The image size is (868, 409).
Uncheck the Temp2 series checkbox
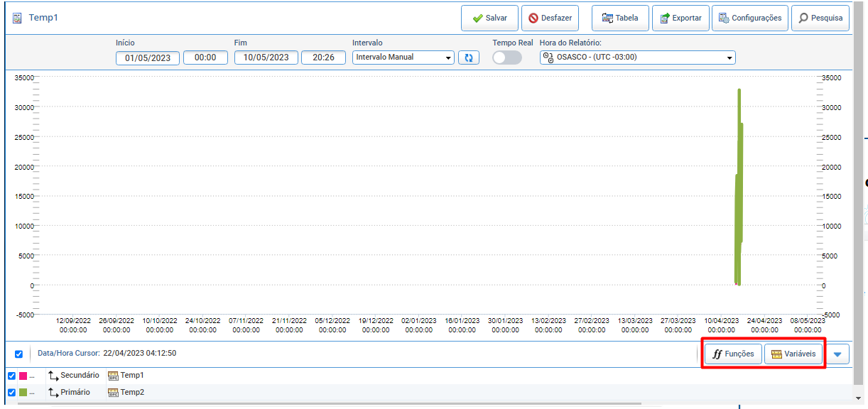point(11,393)
